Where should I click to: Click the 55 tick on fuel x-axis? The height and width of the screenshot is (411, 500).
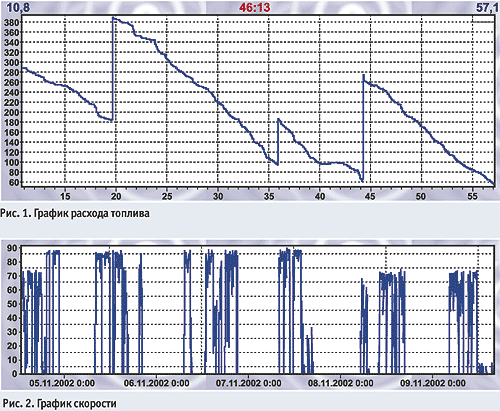pos(472,196)
